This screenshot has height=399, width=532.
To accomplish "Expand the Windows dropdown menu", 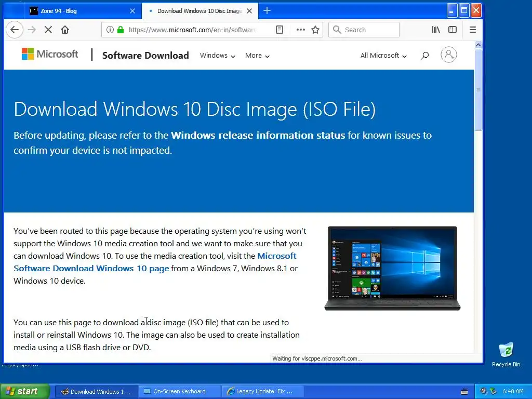I will (218, 55).
